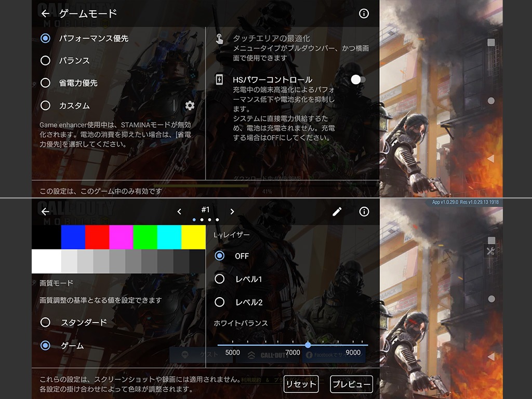Tap the blue color bar
Screen dimensions: 532x399
pyautogui.click(x=73, y=237)
